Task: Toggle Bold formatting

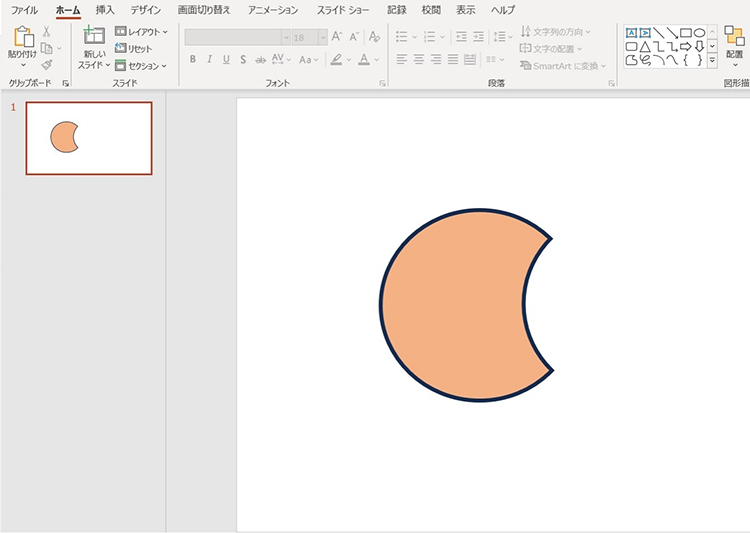Action: [193, 60]
